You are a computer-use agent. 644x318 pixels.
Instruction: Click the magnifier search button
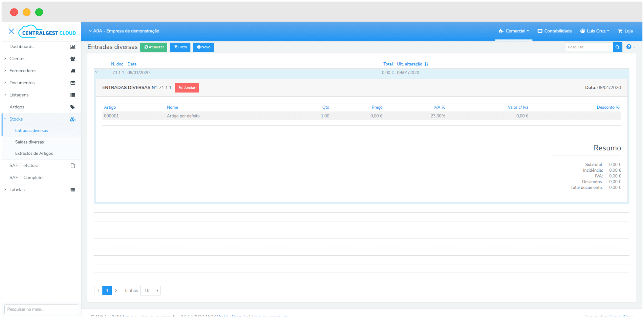(x=617, y=47)
